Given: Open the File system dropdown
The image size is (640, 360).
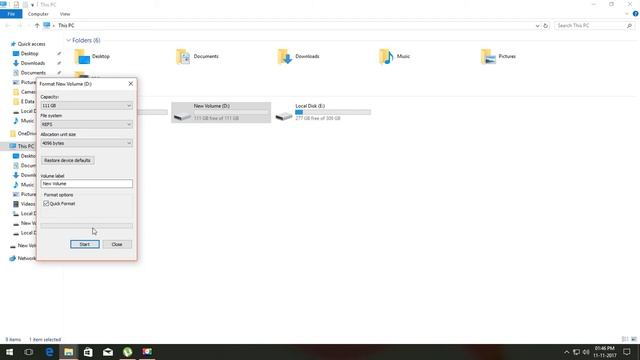Looking at the screenshot, I should (x=87, y=124).
